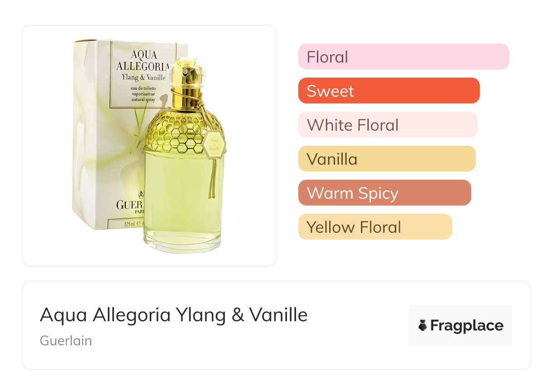Click the Aqua Allegoria Ylang & Vanille title
553x392 pixels.
[x=173, y=315]
